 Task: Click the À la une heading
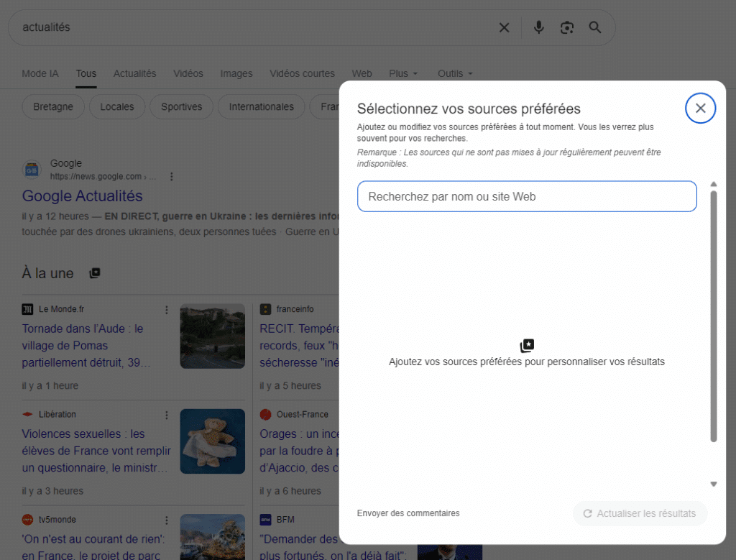[48, 273]
